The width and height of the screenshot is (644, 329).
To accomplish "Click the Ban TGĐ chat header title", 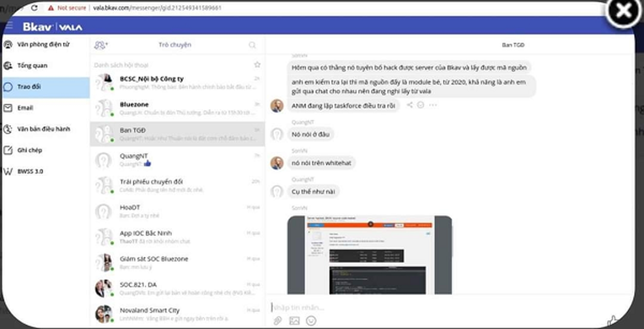I will (513, 45).
